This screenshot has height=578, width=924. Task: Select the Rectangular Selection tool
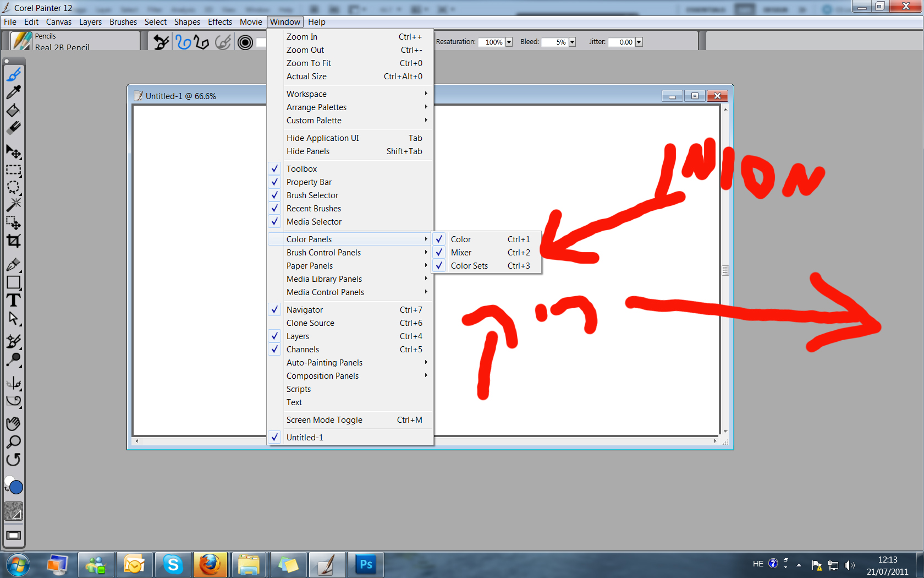pos(14,170)
